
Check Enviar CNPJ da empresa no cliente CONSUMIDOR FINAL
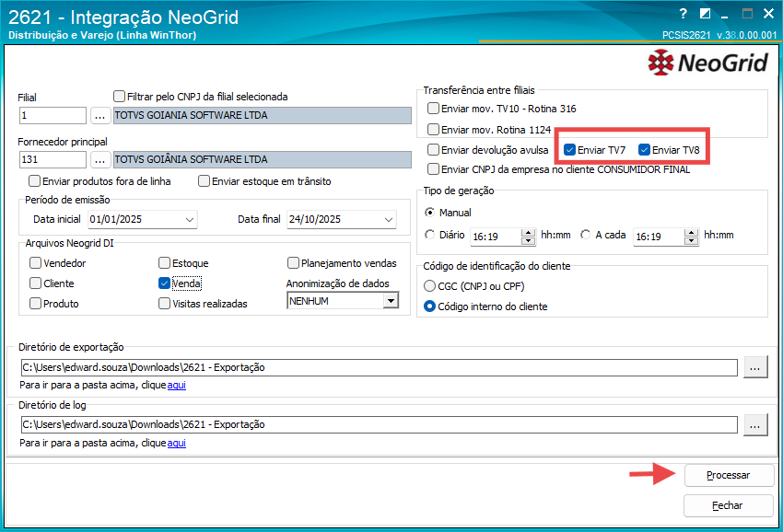coord(434,168)
